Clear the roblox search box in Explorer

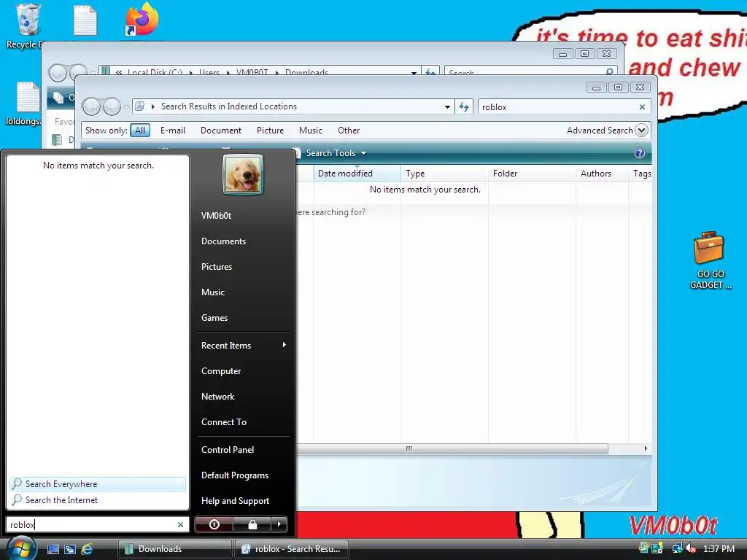tap(642, 107)
